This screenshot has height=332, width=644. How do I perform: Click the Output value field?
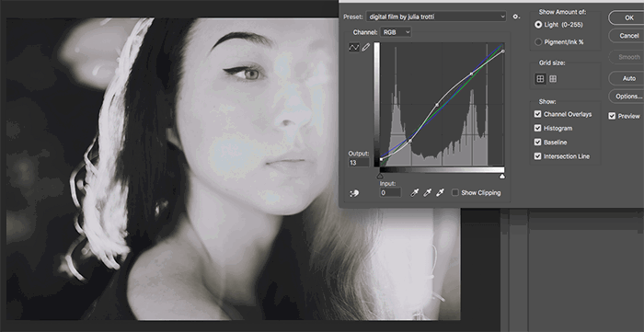point(359,163)
